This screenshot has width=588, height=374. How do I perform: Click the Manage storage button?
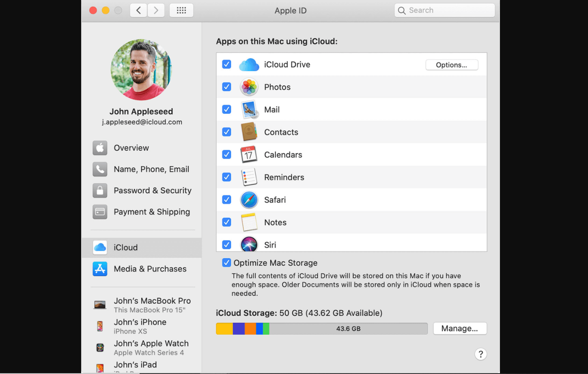[x=460, y=329]
